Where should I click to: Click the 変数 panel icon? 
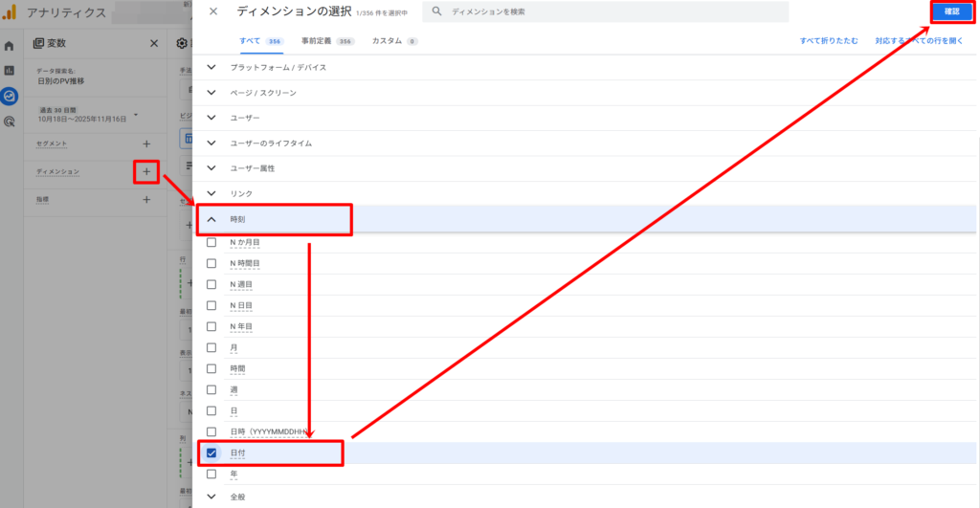coord(38,43)
